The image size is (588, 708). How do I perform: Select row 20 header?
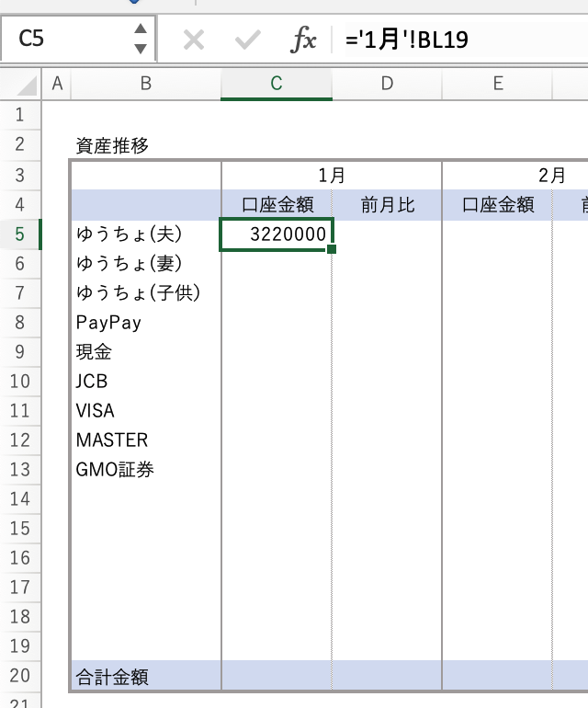click(21, 676)
